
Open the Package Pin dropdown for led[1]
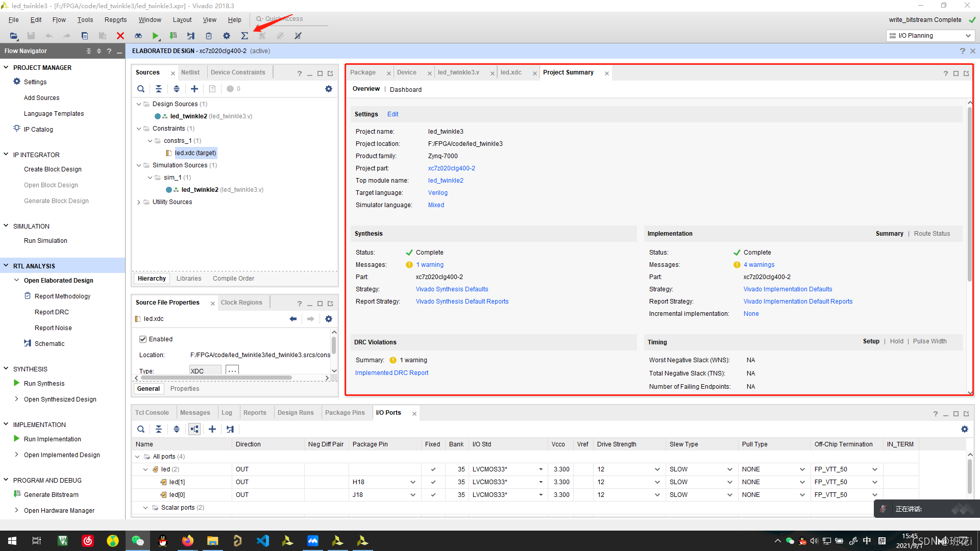coord(412,482)
